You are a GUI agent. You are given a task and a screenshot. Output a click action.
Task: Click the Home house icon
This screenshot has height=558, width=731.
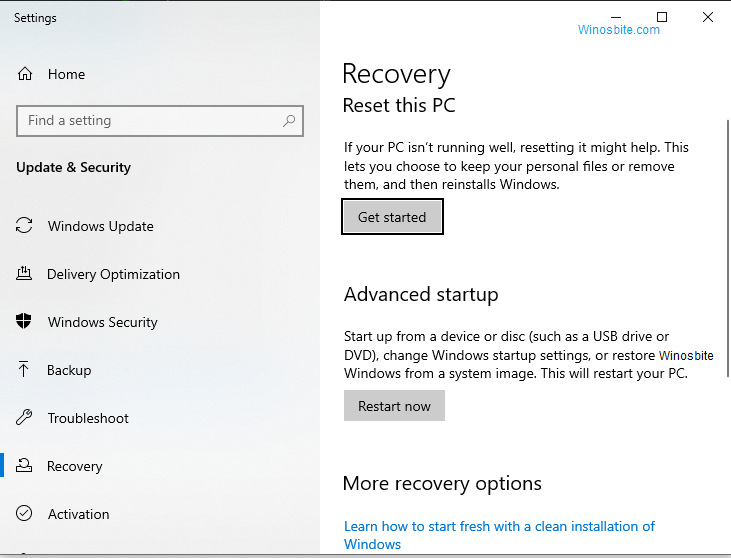[x=25, y=74]
